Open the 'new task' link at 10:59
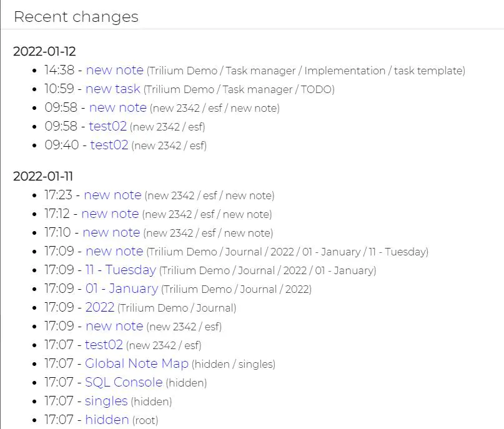The image size is (504, 429). [x=112, y=89]
